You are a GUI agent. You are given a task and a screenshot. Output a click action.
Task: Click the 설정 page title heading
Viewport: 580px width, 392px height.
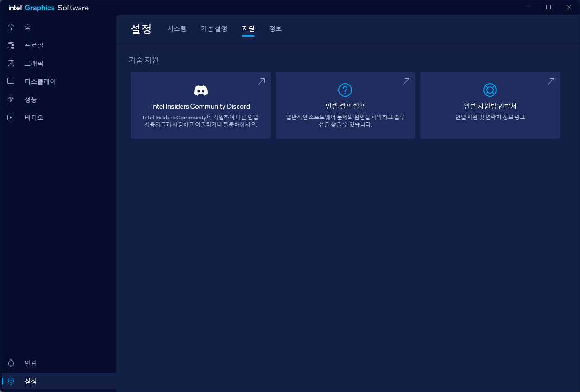tap(141, 29)
